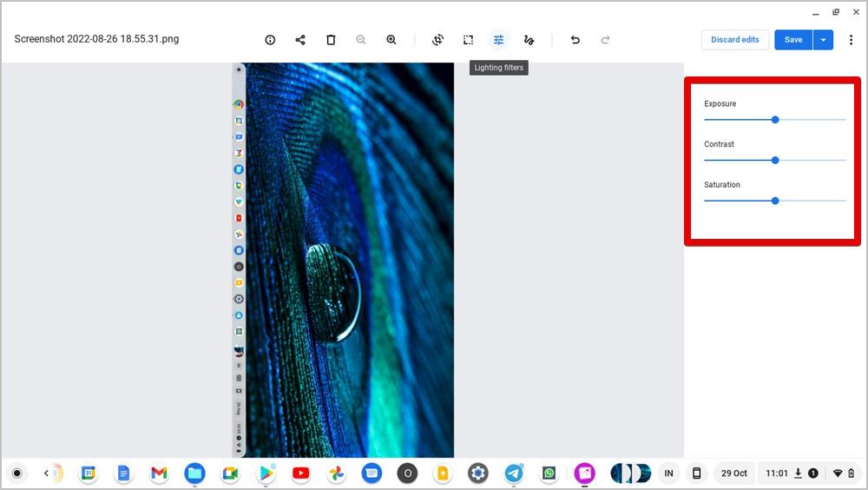Select the annotate draw tool
The image size is (868, 490).
coord(529,40)
